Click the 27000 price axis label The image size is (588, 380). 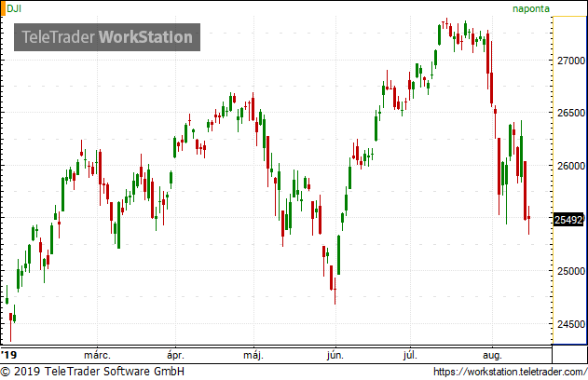(570, 61)
